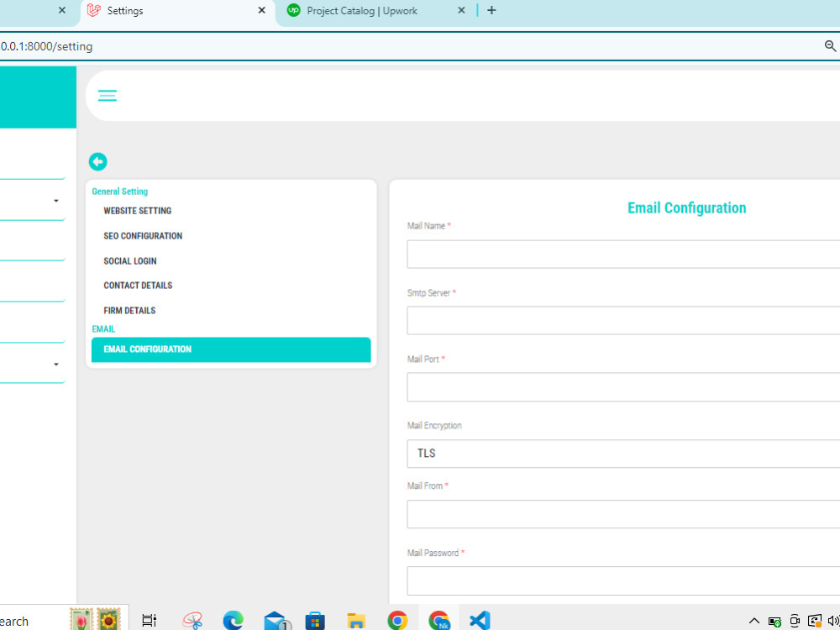This screenshot has width=840, height=630.
Task: Click the teal back arrow button
Action: coord(98,161)
